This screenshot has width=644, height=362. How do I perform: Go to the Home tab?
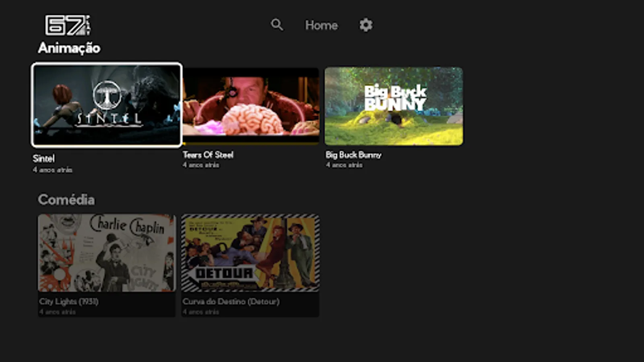pos(321,25)
